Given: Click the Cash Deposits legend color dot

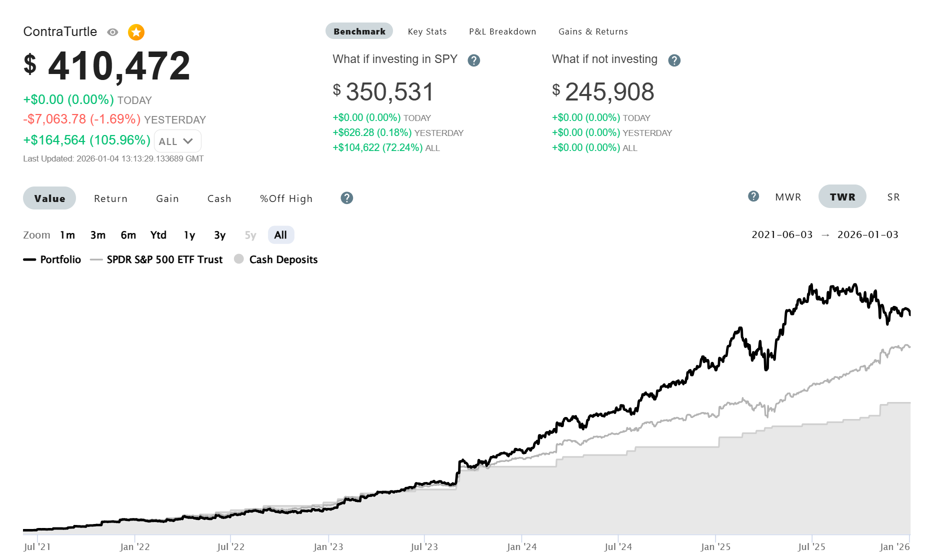Looking at the screenshot, I should [x=239, y=259].
